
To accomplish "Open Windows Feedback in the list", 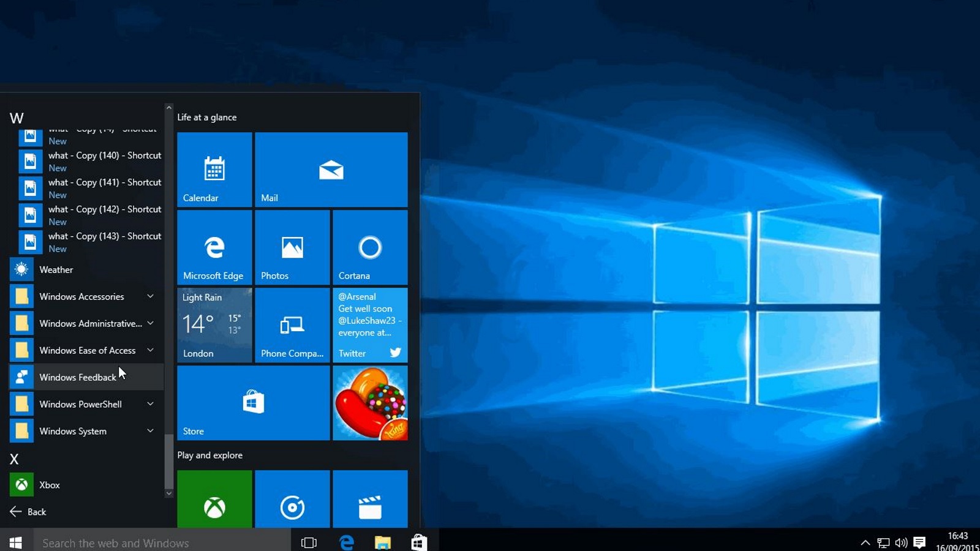I will coord(86,377).
